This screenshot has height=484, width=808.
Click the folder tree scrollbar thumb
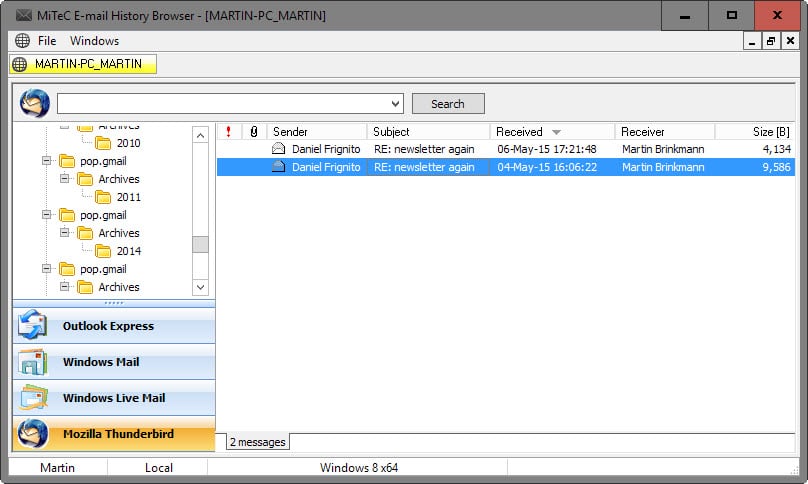pyautogui.click(x=200, y=244)
